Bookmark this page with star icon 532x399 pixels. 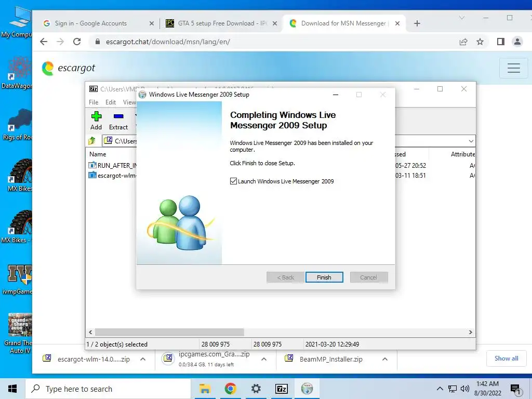pyautogui.click(x=480, y=42)
